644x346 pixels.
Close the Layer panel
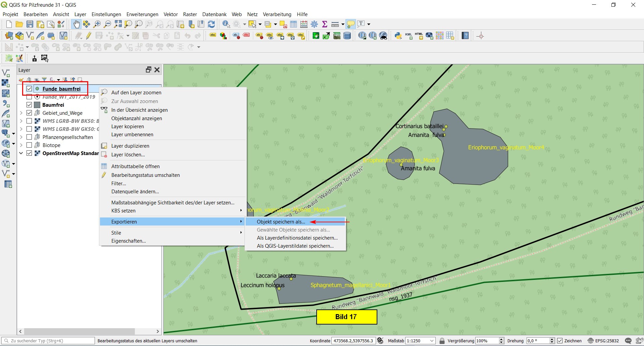tap(157, 70)
